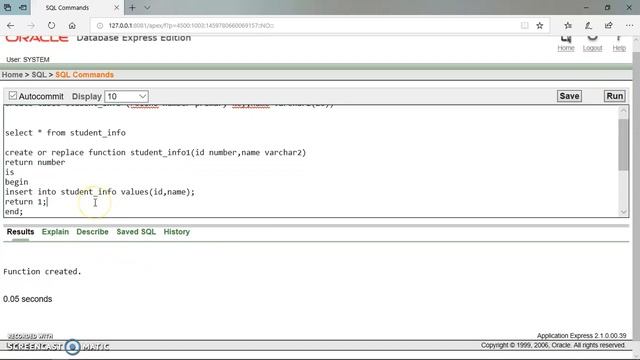The height and width of the screenshot is (360, 640).
Task: Open browser settings and more menu
Action: [629, 25]
